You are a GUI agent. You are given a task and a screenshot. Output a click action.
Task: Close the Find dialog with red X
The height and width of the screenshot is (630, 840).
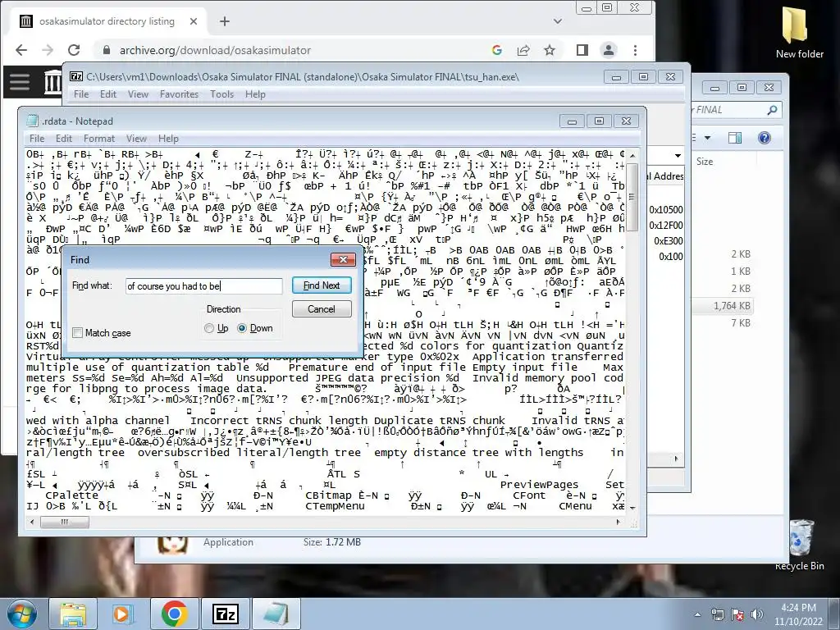coord(343,260)
